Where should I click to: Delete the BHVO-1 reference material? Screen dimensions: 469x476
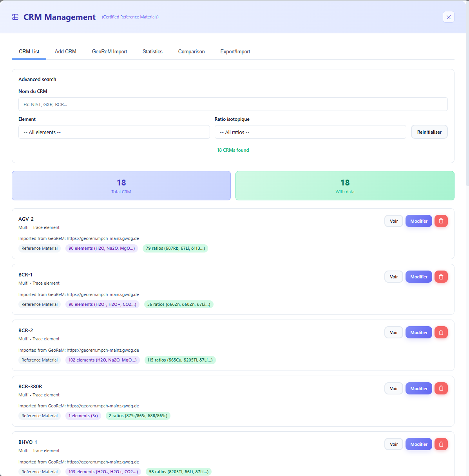tap(441, 444)
